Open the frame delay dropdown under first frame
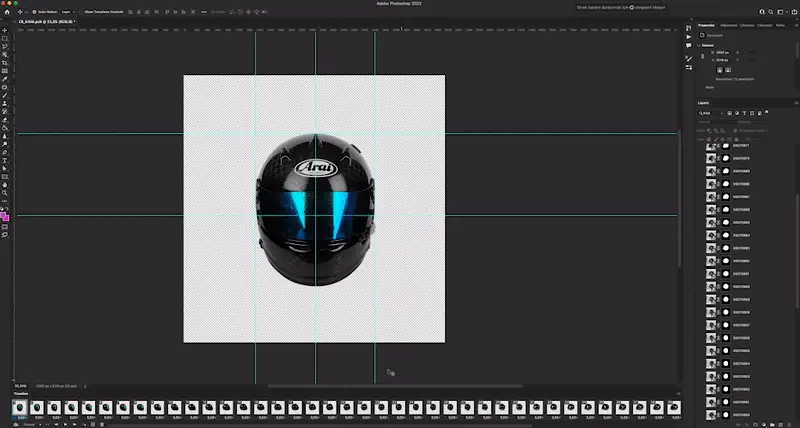Viewport: 800px width, 428px height. click(21, 418)
